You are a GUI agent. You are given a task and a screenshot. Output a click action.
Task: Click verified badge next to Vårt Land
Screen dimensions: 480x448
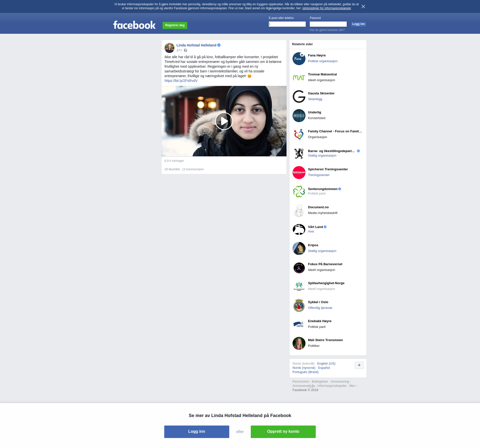[325, 227]
